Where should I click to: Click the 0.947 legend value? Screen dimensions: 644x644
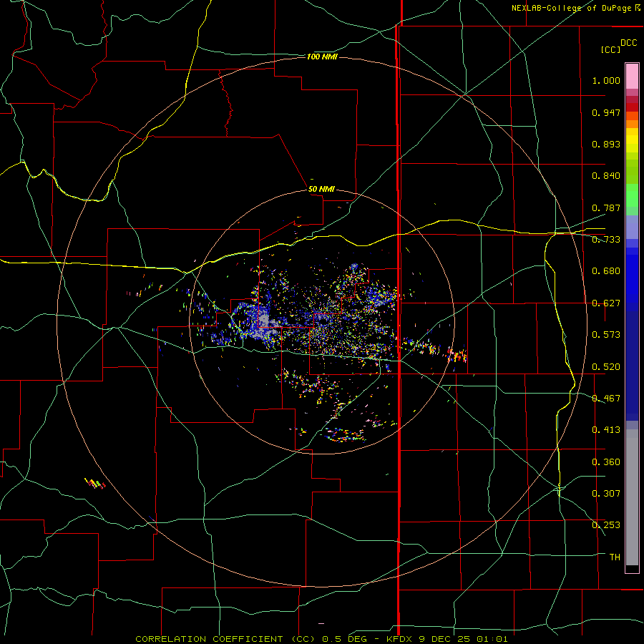click(x=606, y=112)
